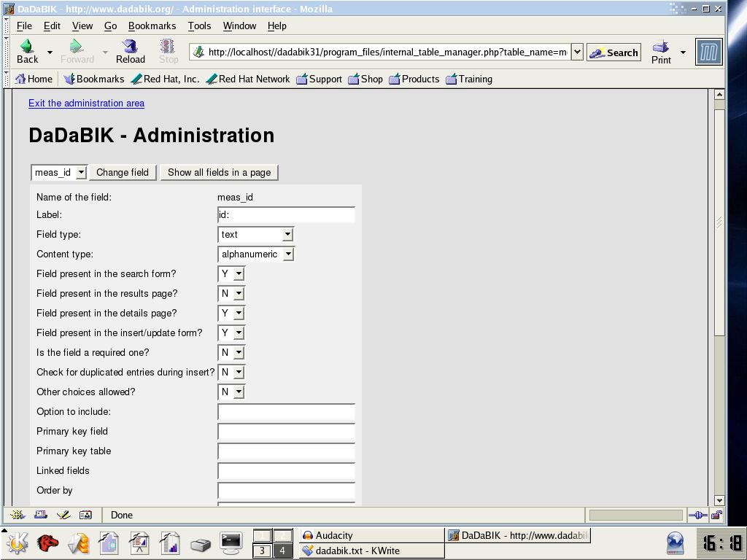Click the Reload page icon
Viewport: 747px width, 560px height.
pos(130,52)
